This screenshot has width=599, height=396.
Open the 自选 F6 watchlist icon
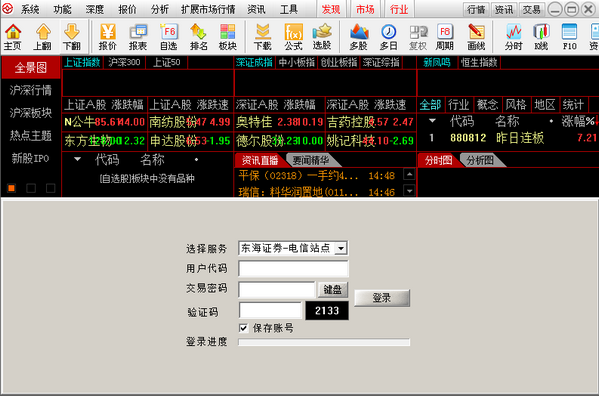click(168, 37)
